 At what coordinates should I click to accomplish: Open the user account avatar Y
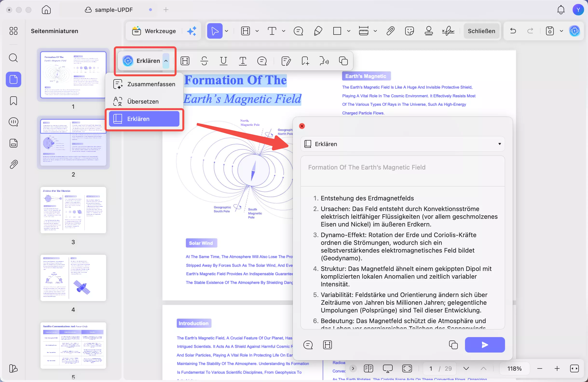pos(578,10)
